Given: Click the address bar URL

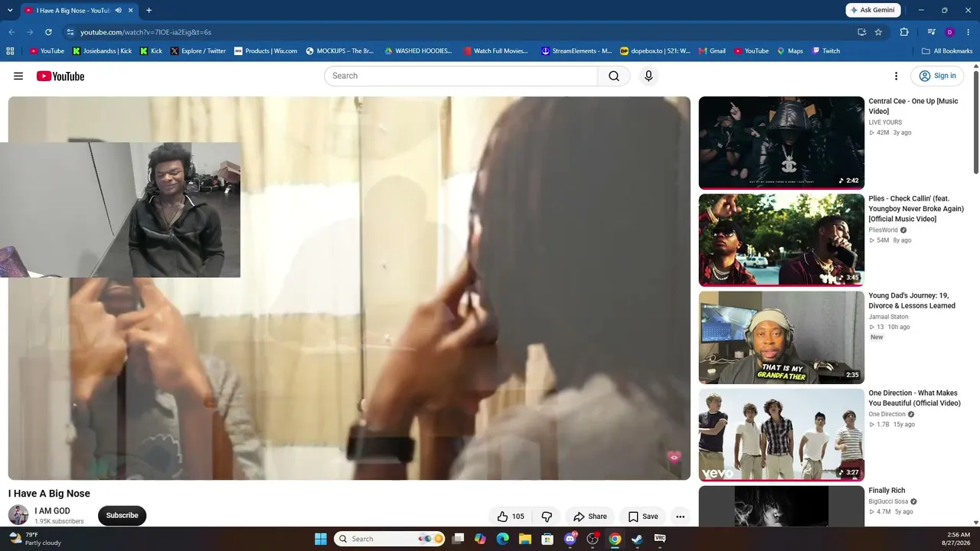Looking at the screenshot, I should point(145,32).
